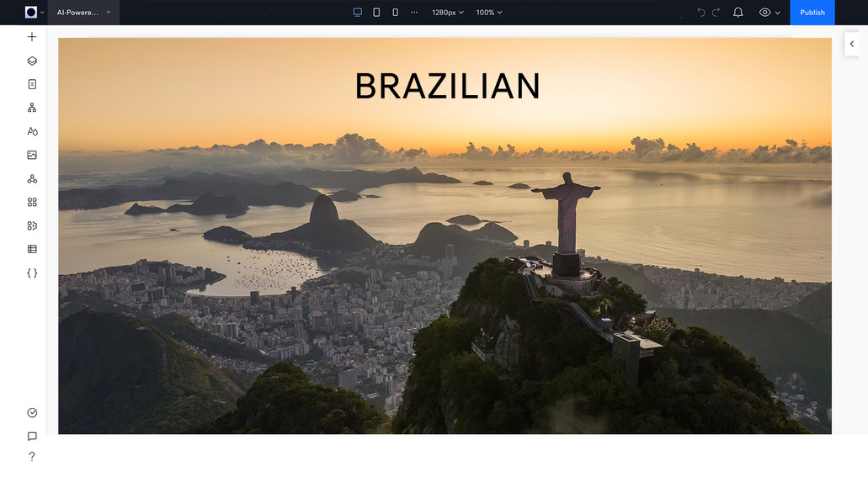Open the code panel
This screenshot has width=868, height=487.
(x=31, y=272)
